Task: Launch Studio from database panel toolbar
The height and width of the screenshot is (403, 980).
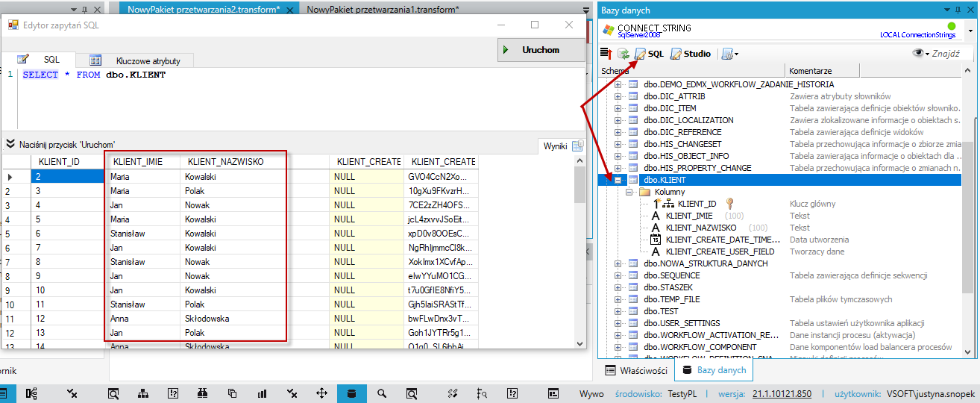Action: (691, 54)
